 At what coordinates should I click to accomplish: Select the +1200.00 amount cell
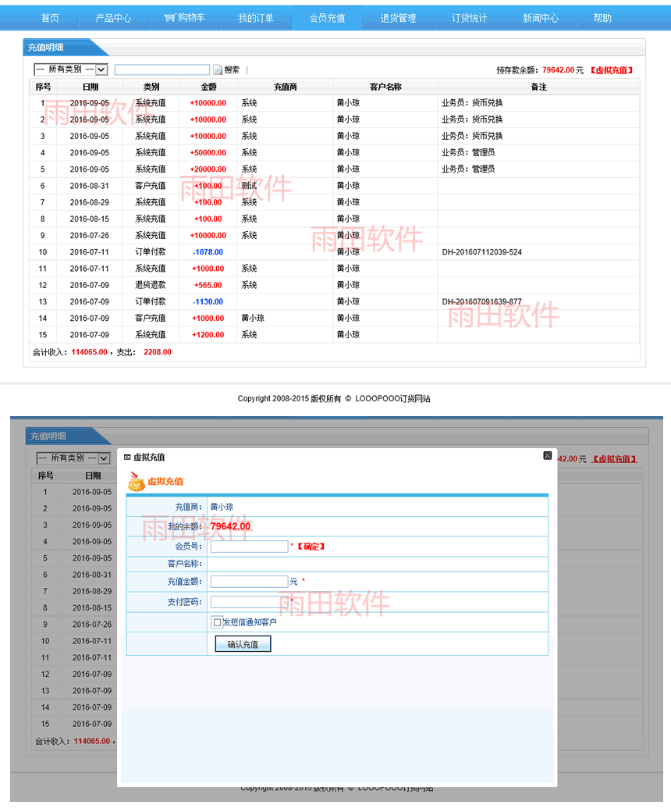208,335
